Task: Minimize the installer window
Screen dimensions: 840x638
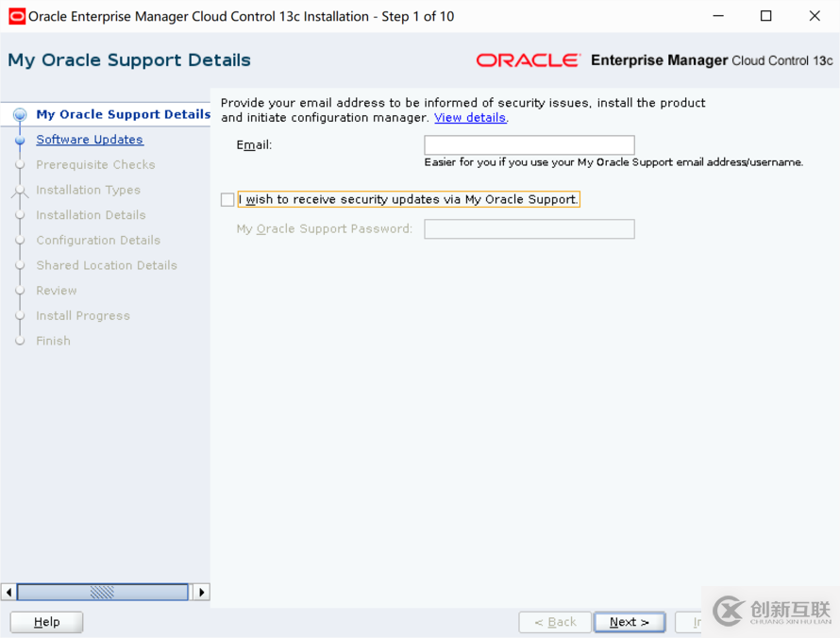Action: click(718, 16)
